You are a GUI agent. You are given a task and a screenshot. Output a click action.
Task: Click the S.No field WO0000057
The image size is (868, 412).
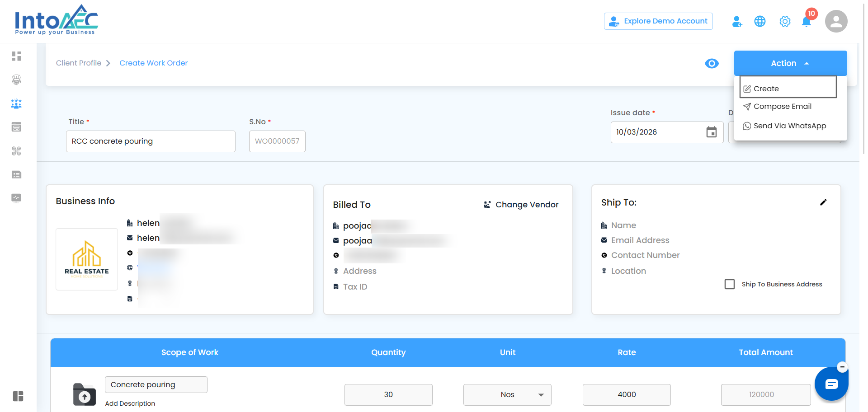(277, 141)
